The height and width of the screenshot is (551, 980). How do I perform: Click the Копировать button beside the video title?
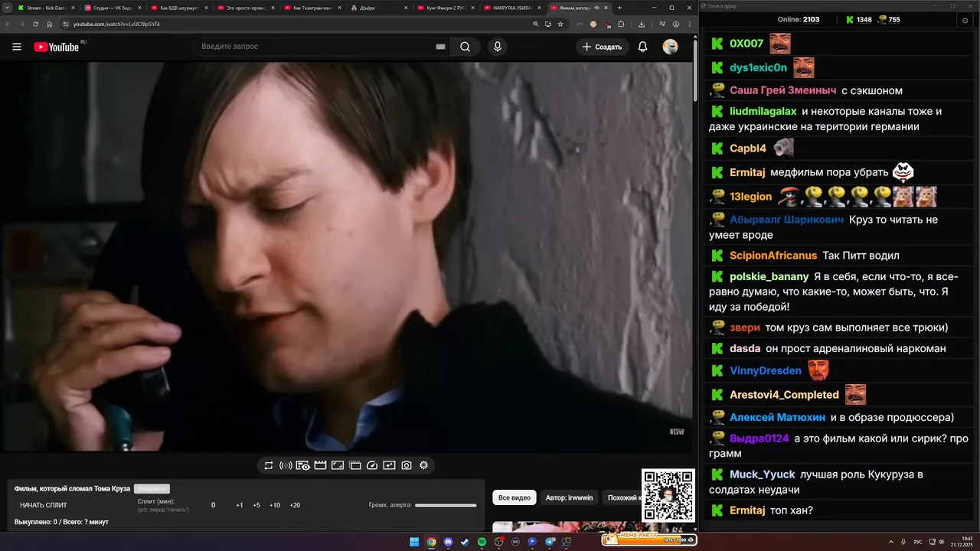pos(152,488)
